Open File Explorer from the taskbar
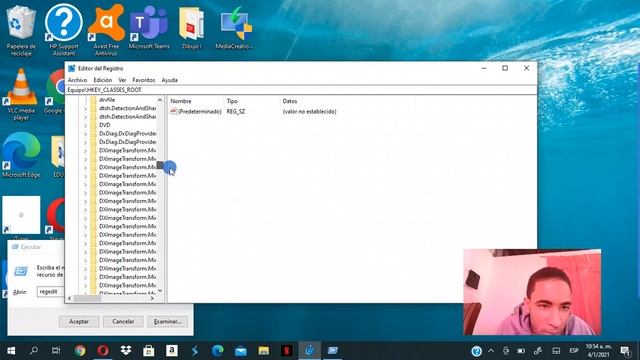This screenshot has height=360, width=640. (x=264, y=351)
